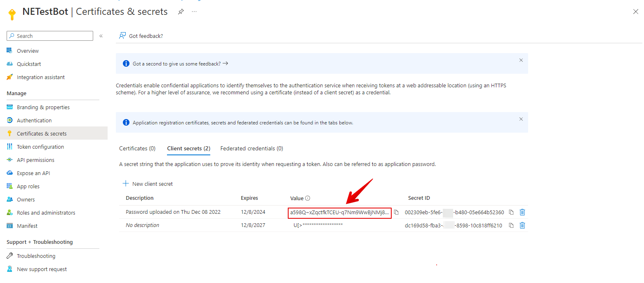Select the 'No description' cell
Screen dimensions: 644x283
[142, 225]
